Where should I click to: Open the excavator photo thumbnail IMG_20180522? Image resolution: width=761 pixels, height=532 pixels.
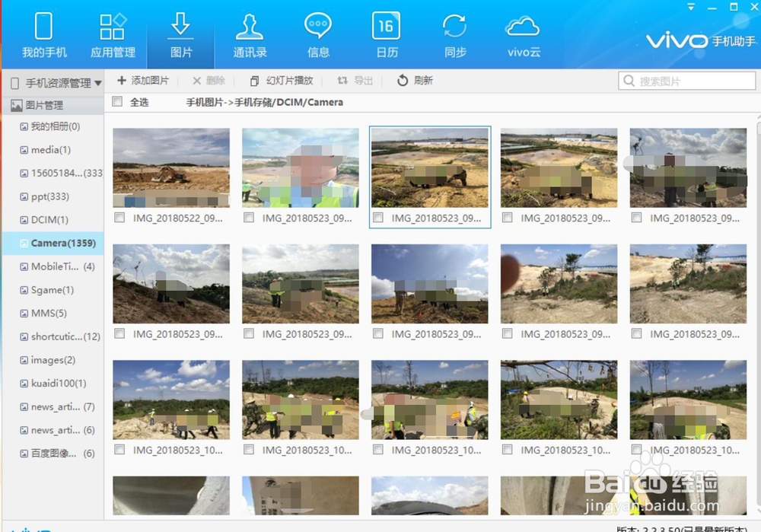[x=171, y=167]
